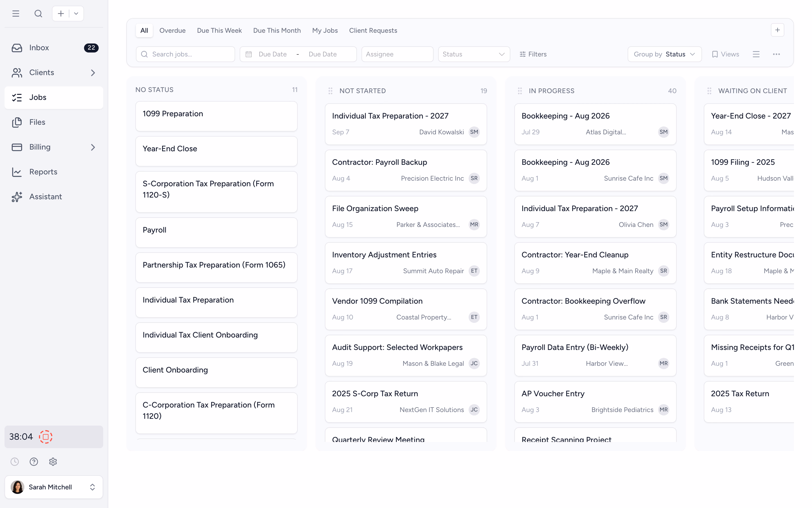Image resolution: width=812 pixels, height=508 pixels.
Task: Go to Clients section
Action: pos(54,73)
